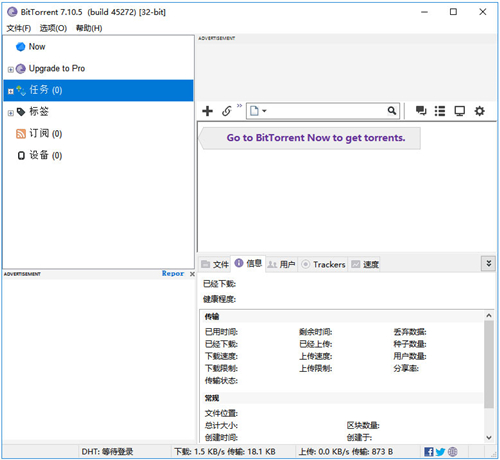Click the search magnifier icon
This screenshot has height=460, width=500.
click(392, 111)
